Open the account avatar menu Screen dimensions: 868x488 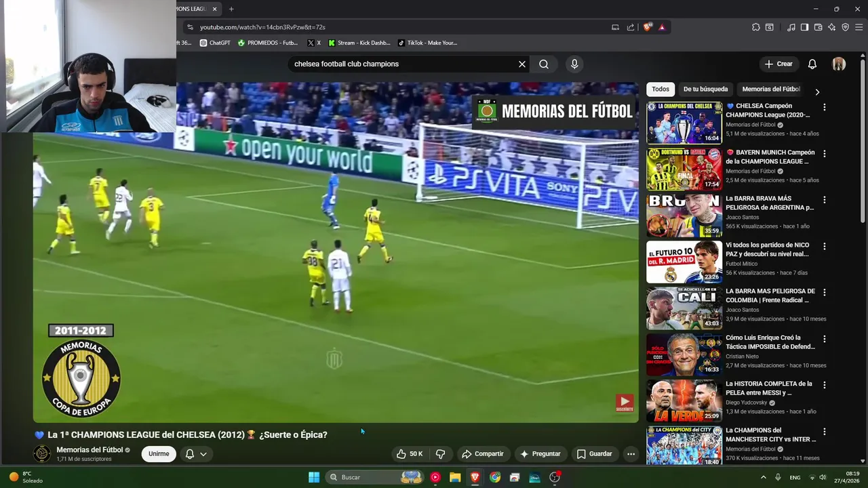point(839,64)
